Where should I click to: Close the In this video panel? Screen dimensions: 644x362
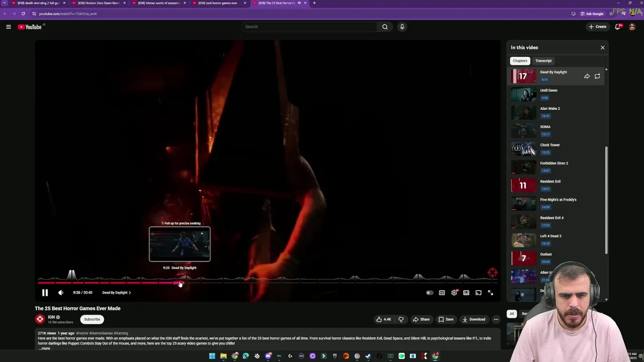point(602,47)
